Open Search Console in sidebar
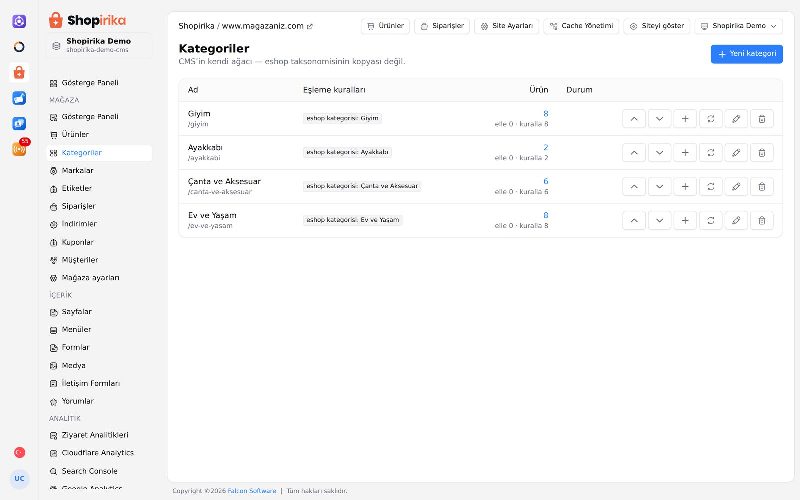The width and height of the screenshot is (800, 500). click(98, 471)
